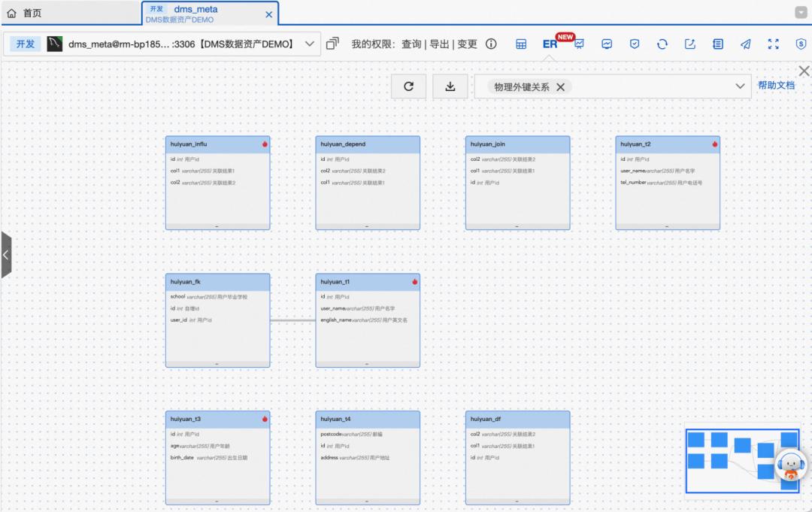Click the paper plane send icon
The width and height of the screenshot is (812, 512).
pyautogui.click(x=745, y=44)
